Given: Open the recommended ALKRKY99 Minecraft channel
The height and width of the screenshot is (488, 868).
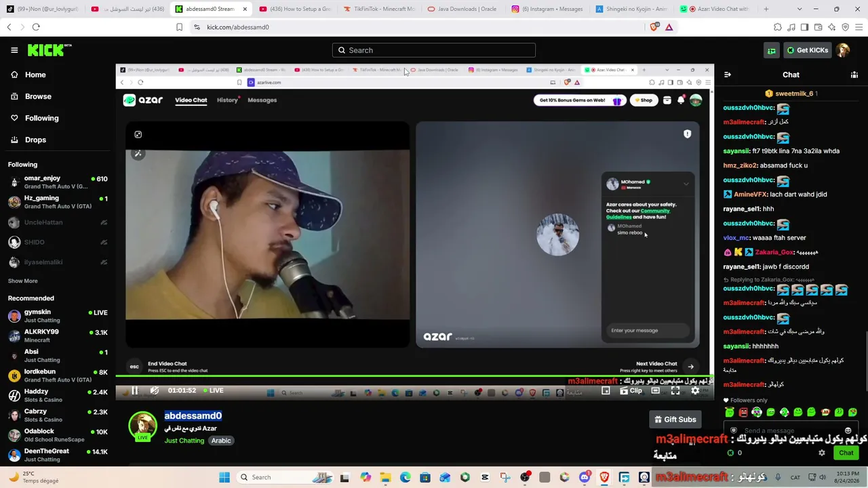Looking at the screenshot, I should [x=58, y=335].
